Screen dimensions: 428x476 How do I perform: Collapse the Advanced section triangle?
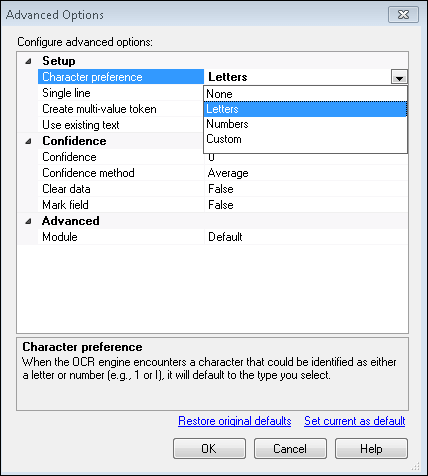click(x=28, y=221)
